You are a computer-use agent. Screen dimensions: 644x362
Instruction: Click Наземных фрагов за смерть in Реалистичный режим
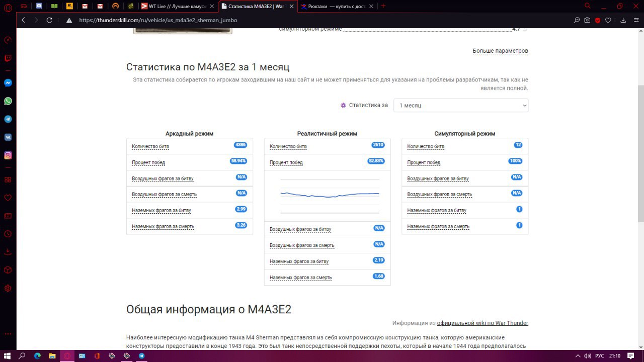(x=300, y=278)
